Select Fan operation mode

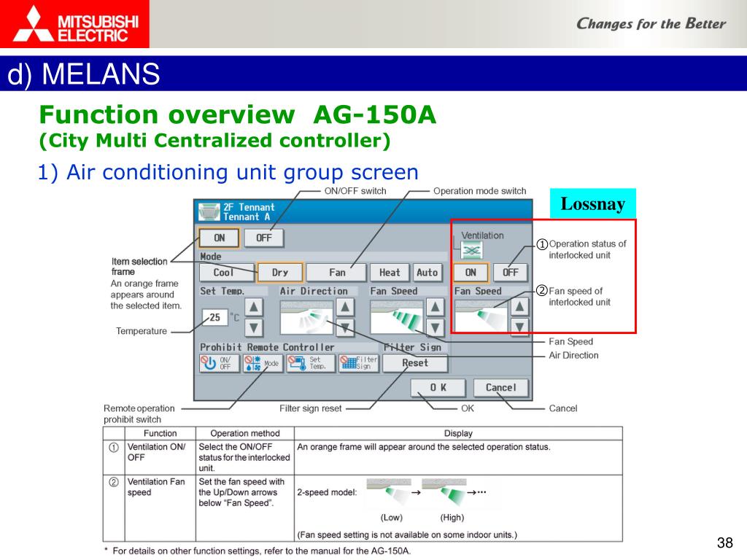tap(336, 273)
